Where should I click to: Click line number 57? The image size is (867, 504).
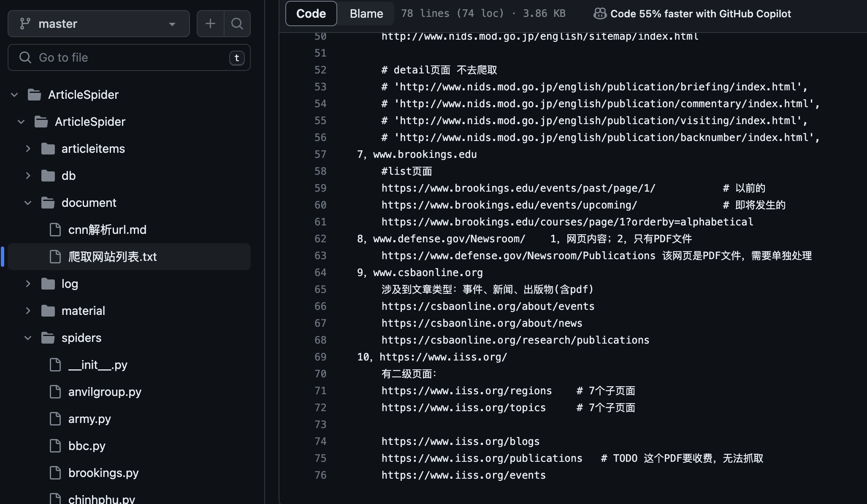coord(320,154)
